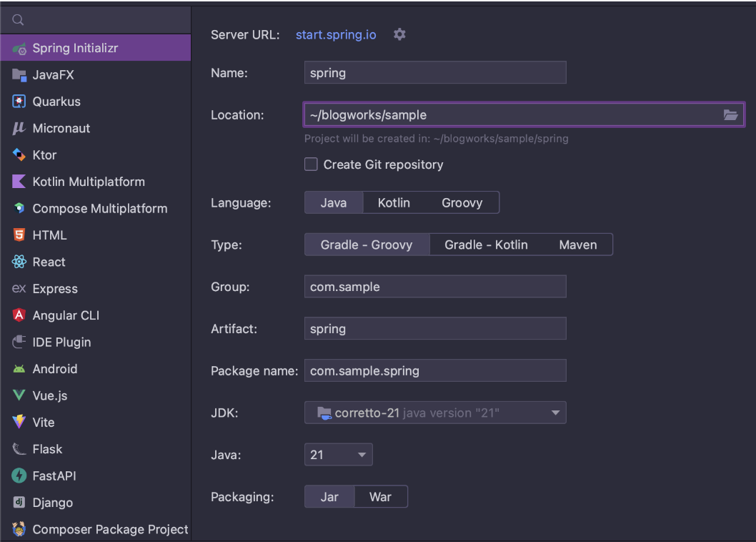Click the Spring Initializr generator icon
The height and width of the screenshot is (542, 756).
(19, 49)
